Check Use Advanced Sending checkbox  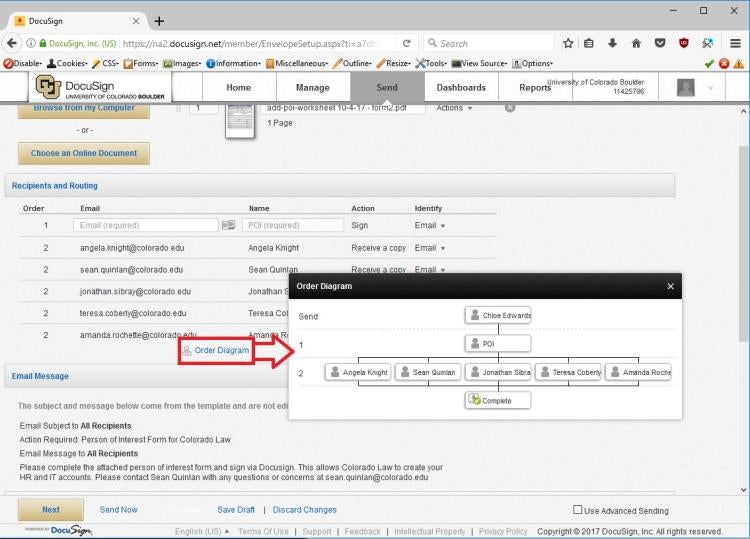pos(578,510)
